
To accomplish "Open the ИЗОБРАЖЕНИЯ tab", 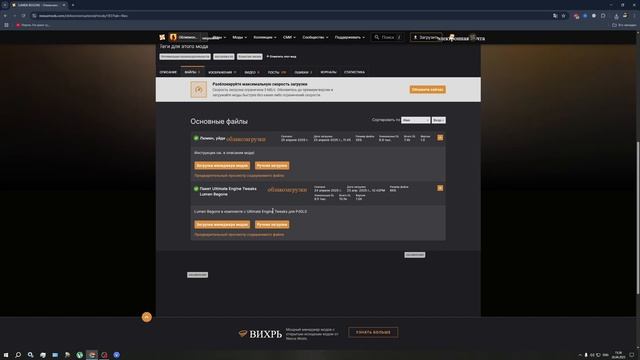I will point(222,72).
